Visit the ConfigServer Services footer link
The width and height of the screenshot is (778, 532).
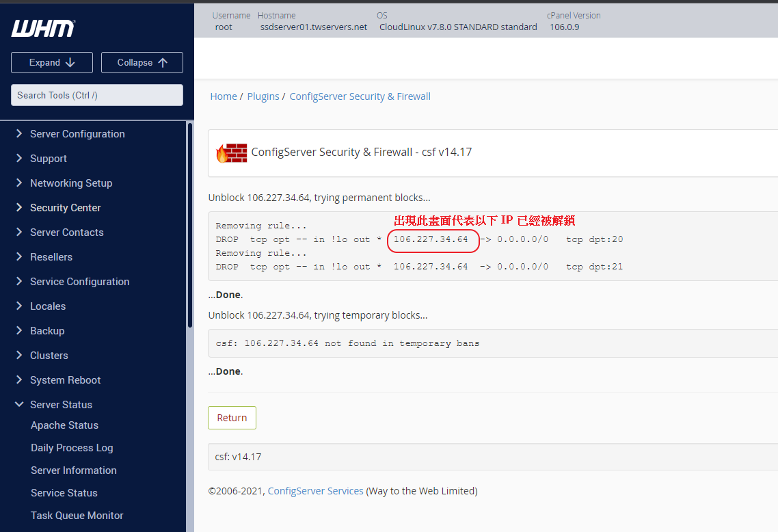[315, 491]
